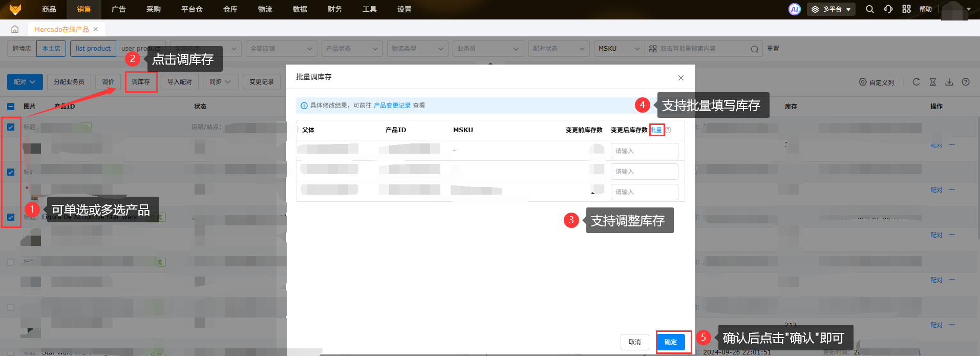This screenshot has width=980, height=356.
Task: Click the refresh icon near custom columns
Action: 916,82
